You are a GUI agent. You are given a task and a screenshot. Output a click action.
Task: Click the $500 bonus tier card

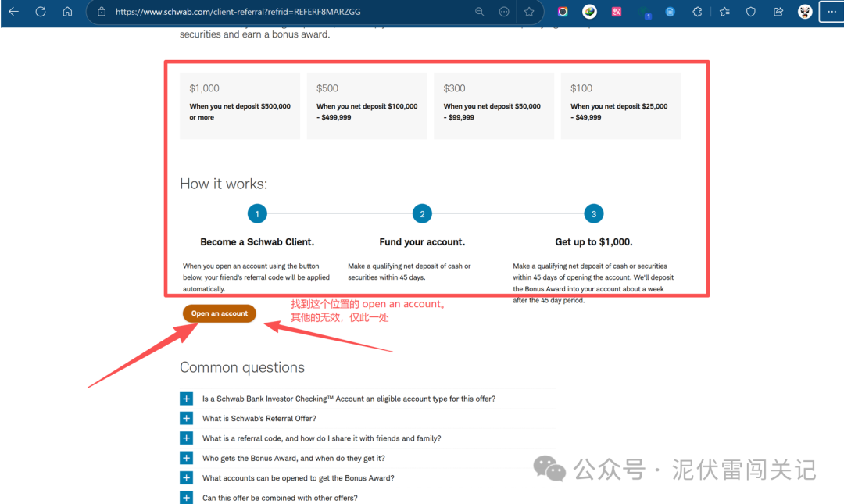(367, 106)
